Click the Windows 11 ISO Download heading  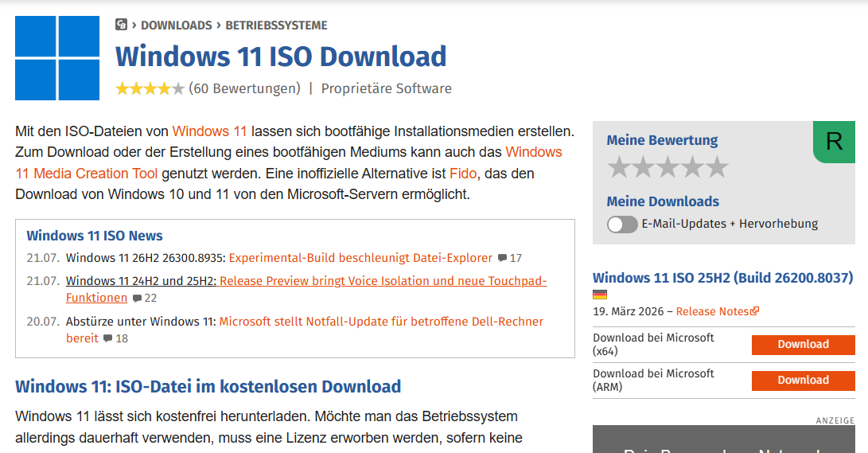click(x=281, y=57)
